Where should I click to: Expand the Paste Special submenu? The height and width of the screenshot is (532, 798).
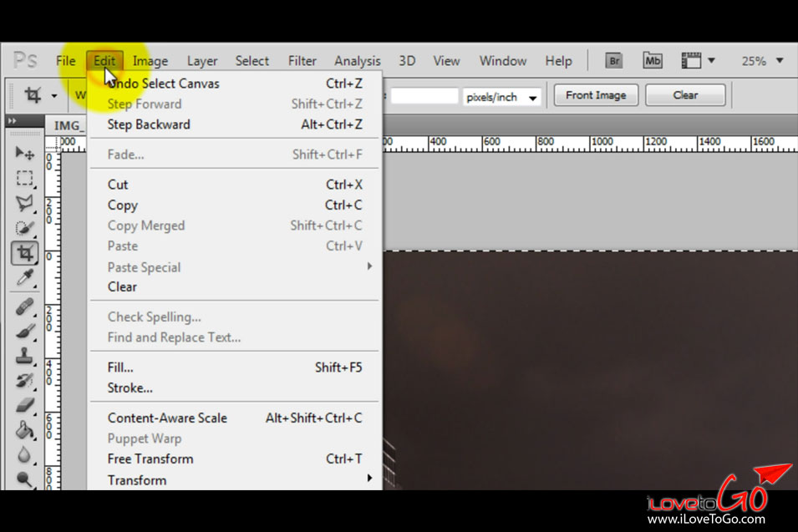[370, 266]
